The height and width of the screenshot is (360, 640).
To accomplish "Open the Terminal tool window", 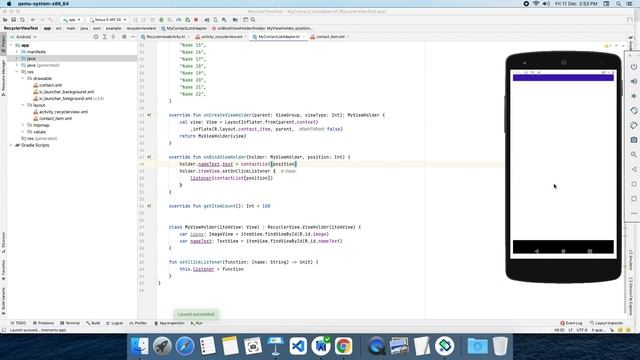I will 70,323.
